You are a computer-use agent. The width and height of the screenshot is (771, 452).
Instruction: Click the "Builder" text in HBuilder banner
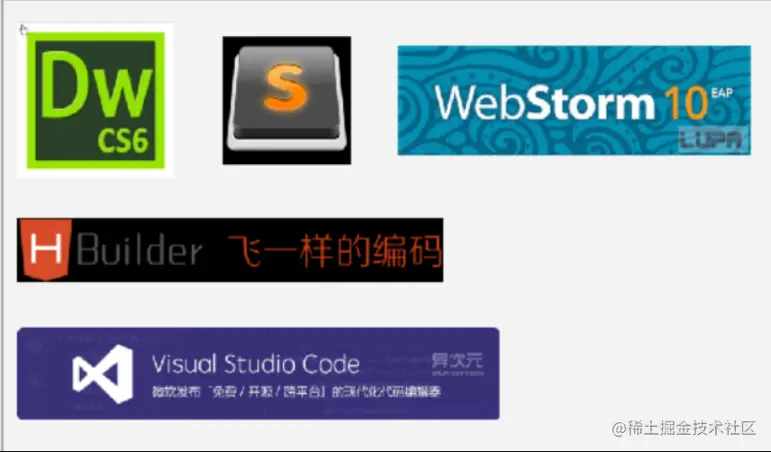140,249
